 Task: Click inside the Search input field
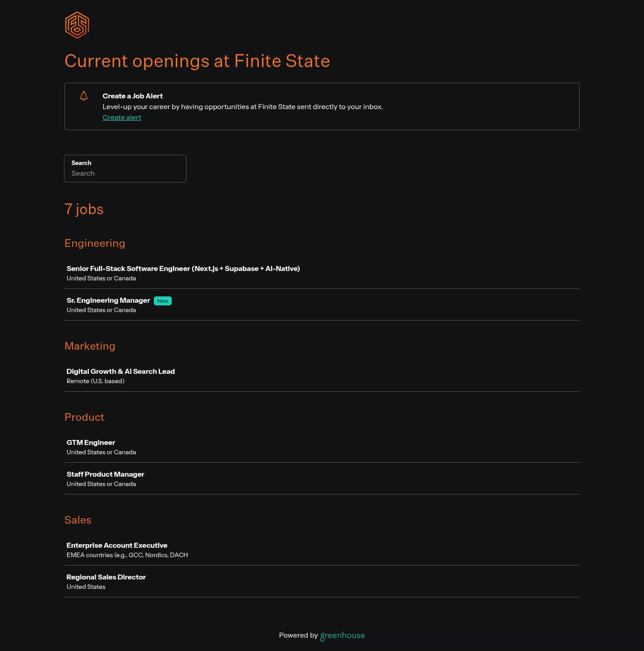coord(125,173)
